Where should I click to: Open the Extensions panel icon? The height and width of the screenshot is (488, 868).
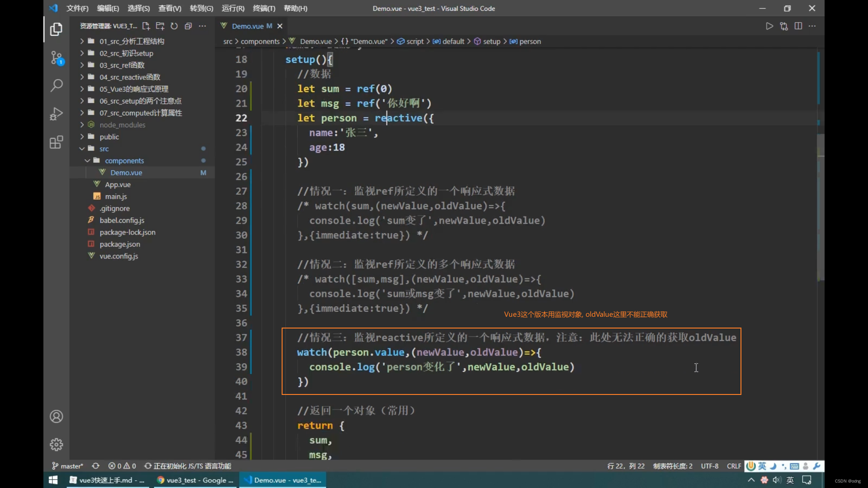click(56, 142)
